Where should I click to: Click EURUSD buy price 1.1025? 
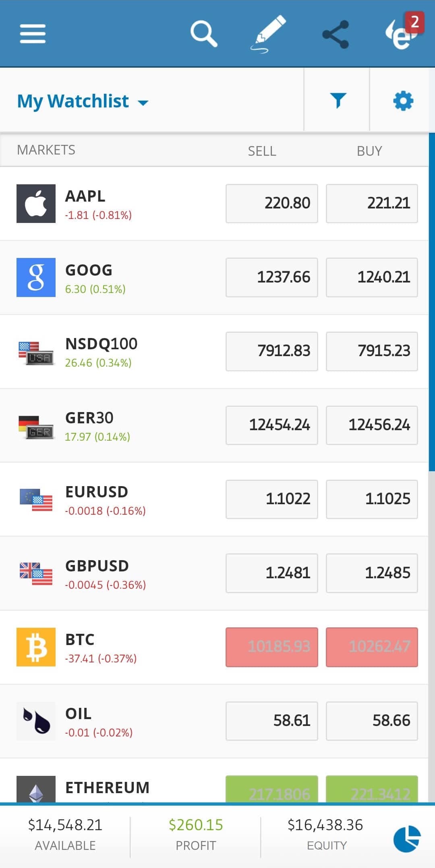[x=371, y=499]
